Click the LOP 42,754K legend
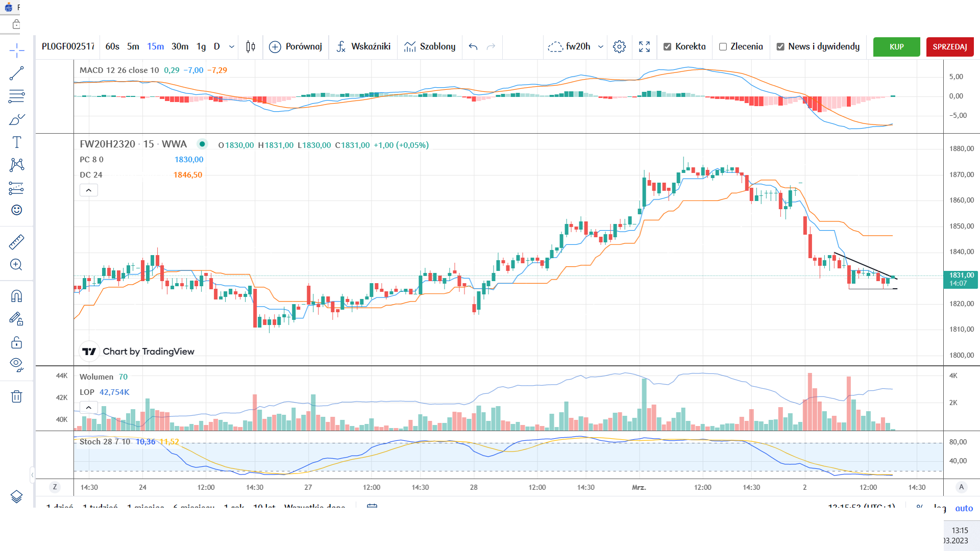 click(x=104, y=392)
